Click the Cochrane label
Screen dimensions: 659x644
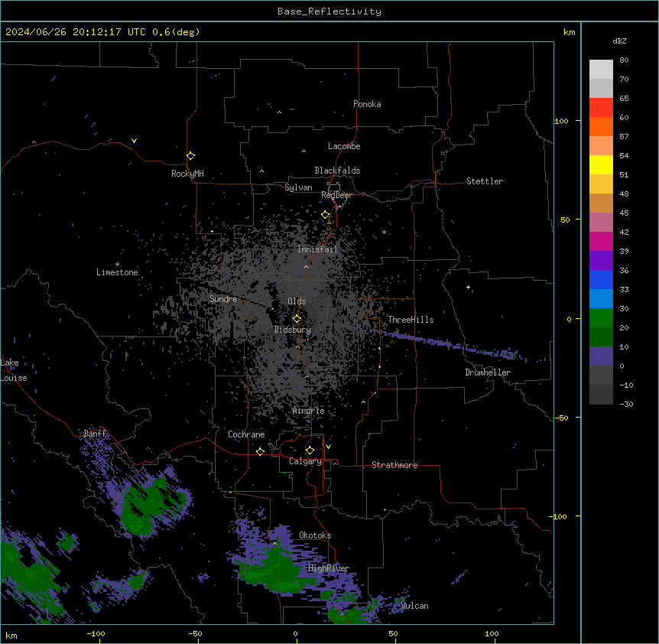(x=246, y=434)
